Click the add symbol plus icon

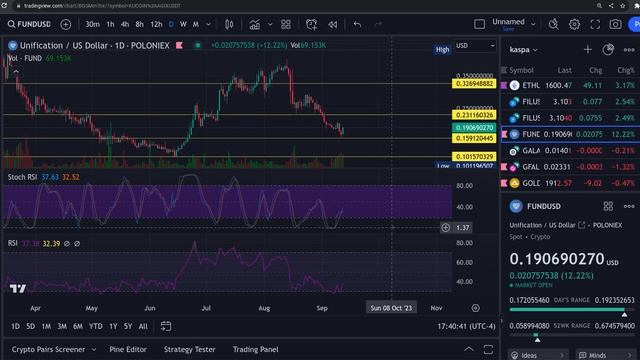(65, 24)
